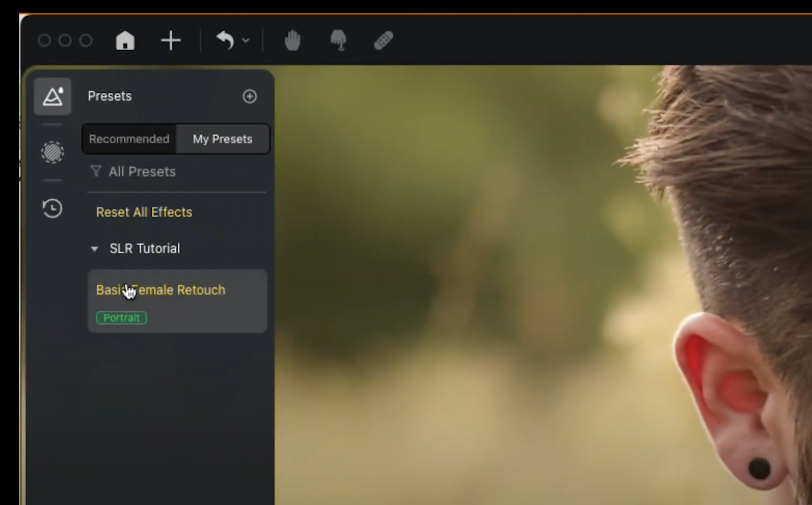This screenshot has height=505, width=812.
Task: Switch to the Recommended tab
Action: (x=128, y=138)
